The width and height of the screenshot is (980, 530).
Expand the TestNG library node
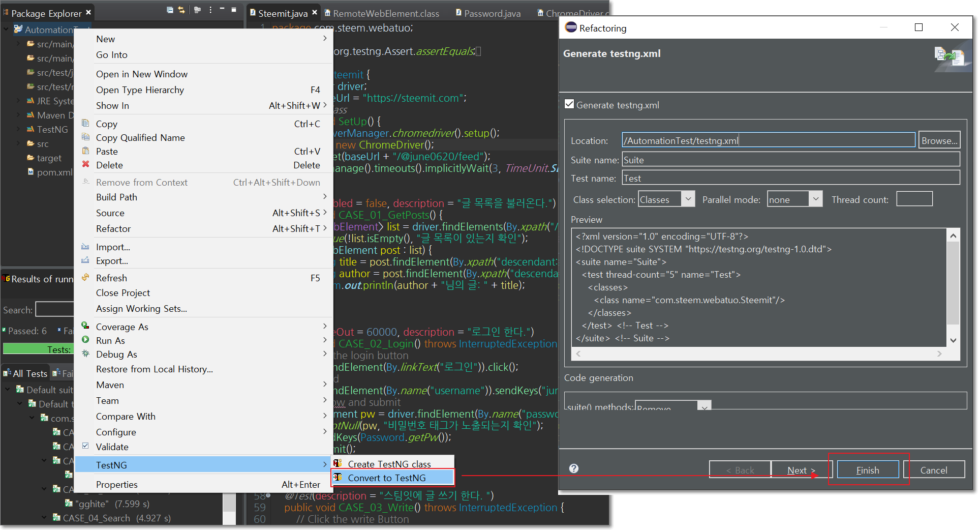[x=18, y=129]
